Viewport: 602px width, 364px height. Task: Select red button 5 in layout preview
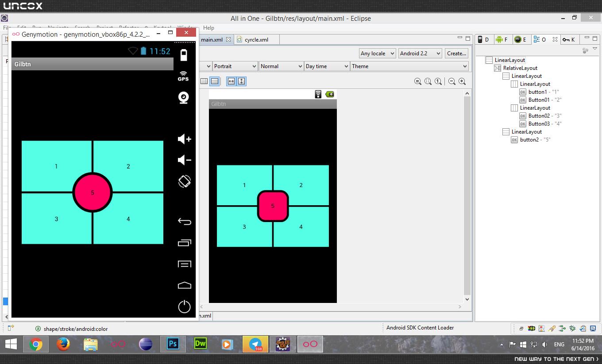coord(273,206)
